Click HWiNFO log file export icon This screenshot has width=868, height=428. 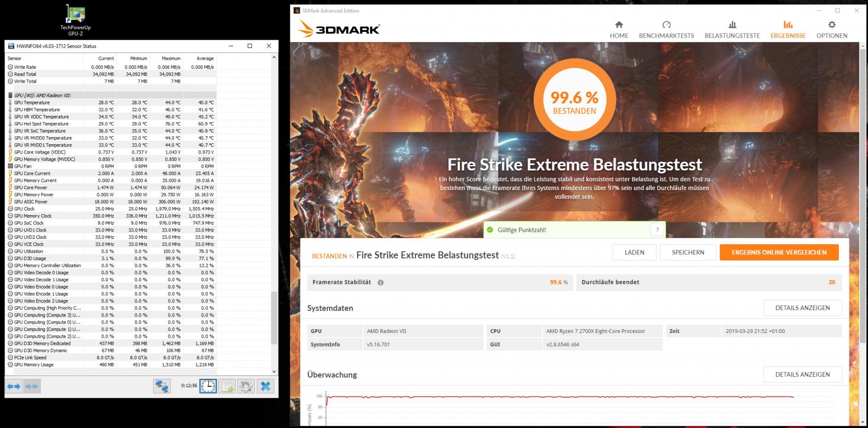click(x=227, y=386)
